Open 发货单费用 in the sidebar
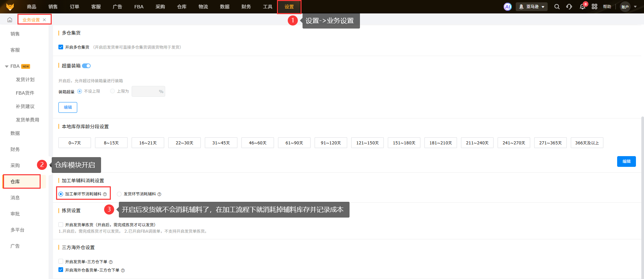 (x=28, y=120)
